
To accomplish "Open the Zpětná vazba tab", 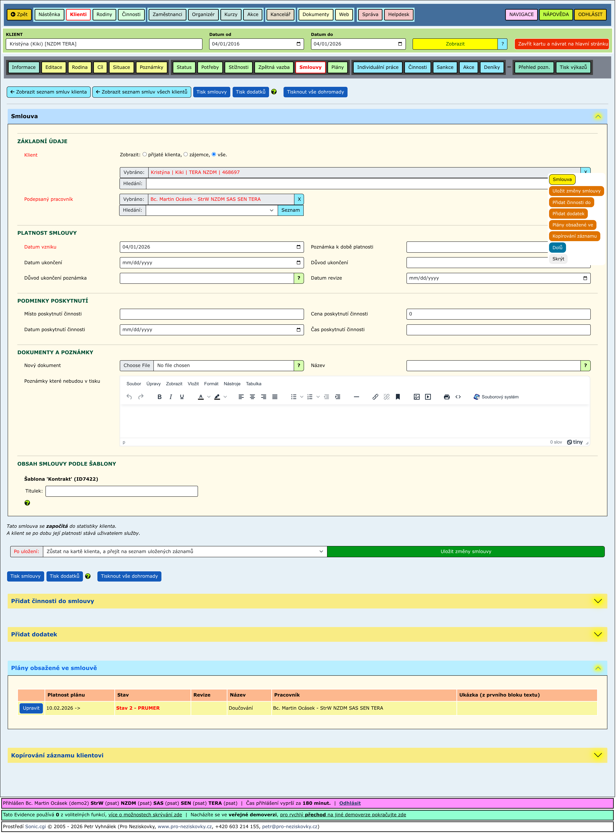I will 274,67.
